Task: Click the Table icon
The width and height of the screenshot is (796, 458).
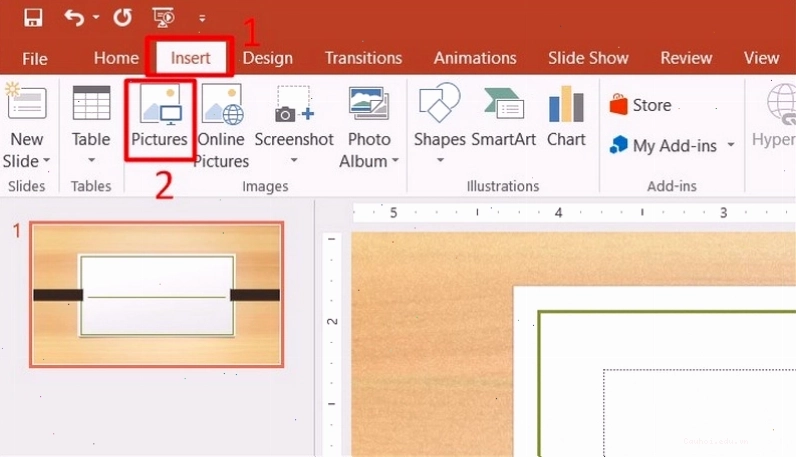Action: 91,103
